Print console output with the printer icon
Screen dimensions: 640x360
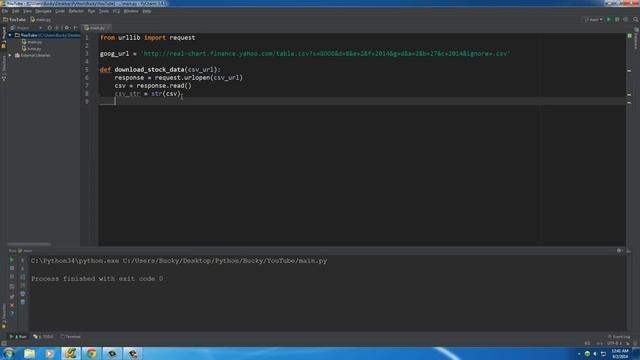click(x=22, y=294)
